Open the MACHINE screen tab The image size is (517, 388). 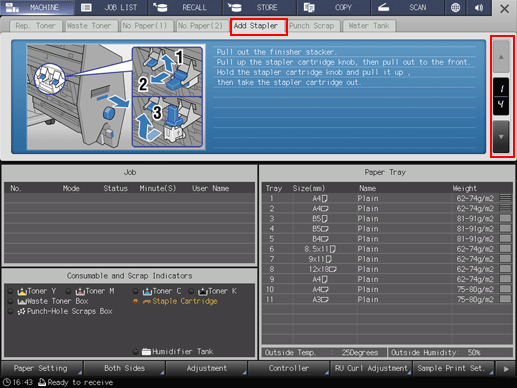point(37,7)
